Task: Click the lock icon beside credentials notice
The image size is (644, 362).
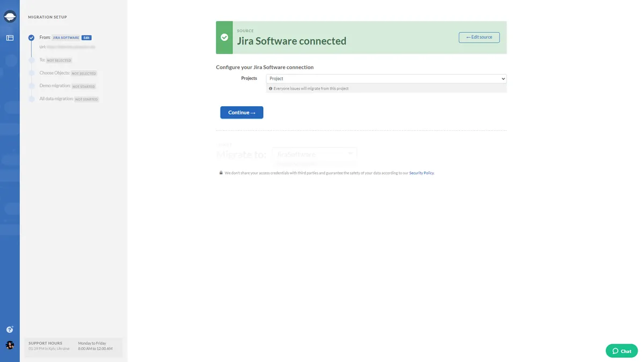Action: 221,173
